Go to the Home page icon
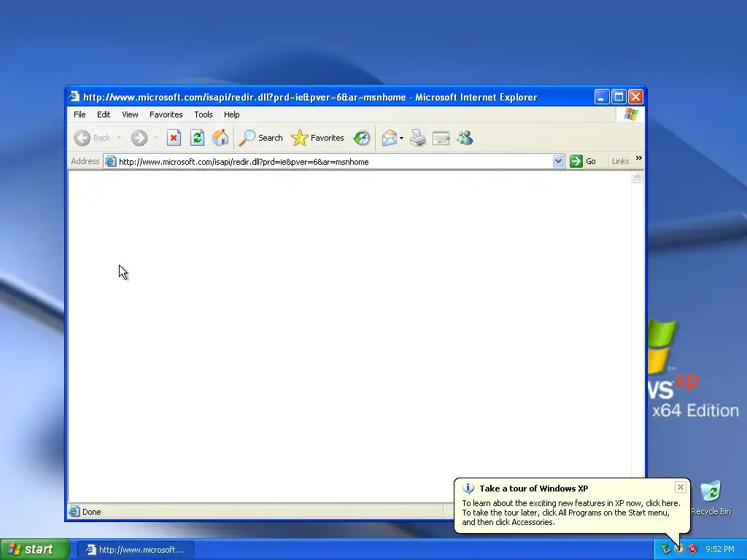Viewport: 747px width, 560px height. [220, 138]
